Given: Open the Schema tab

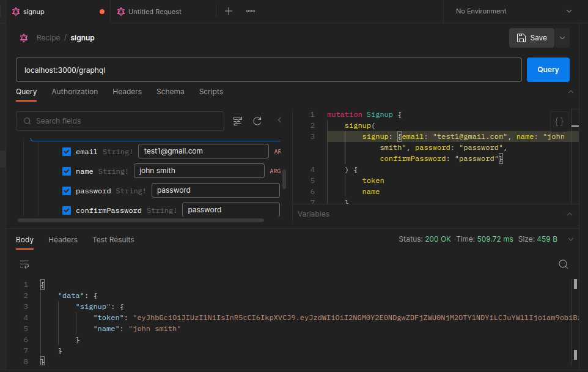Looking at the screenshot, I should coord(171,92).
